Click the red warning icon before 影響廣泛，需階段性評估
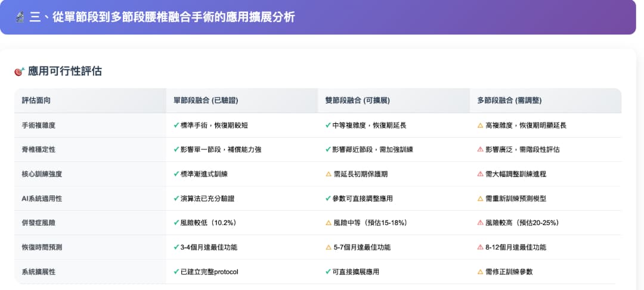Viewport: 644px width, 290px height. pos(480,149)
